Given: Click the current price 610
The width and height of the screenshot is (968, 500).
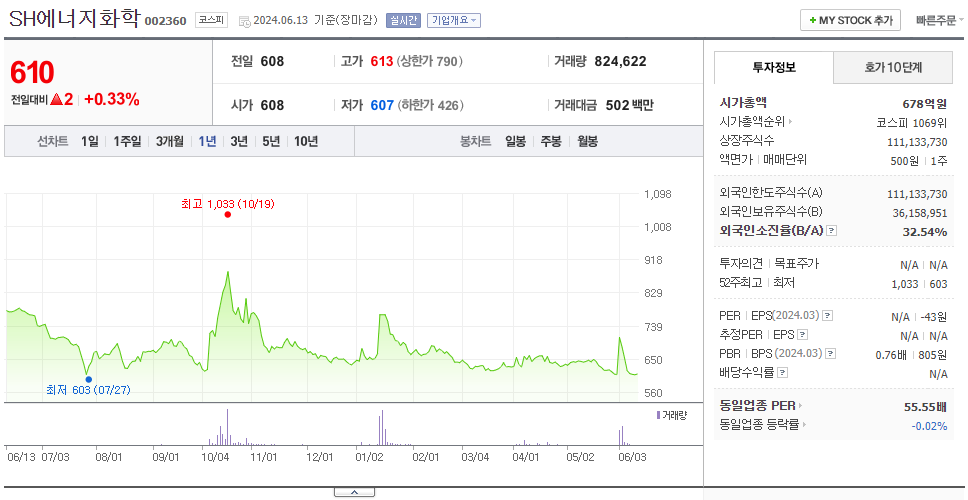Looking at the screenshot, I should [x=32, y=73].
